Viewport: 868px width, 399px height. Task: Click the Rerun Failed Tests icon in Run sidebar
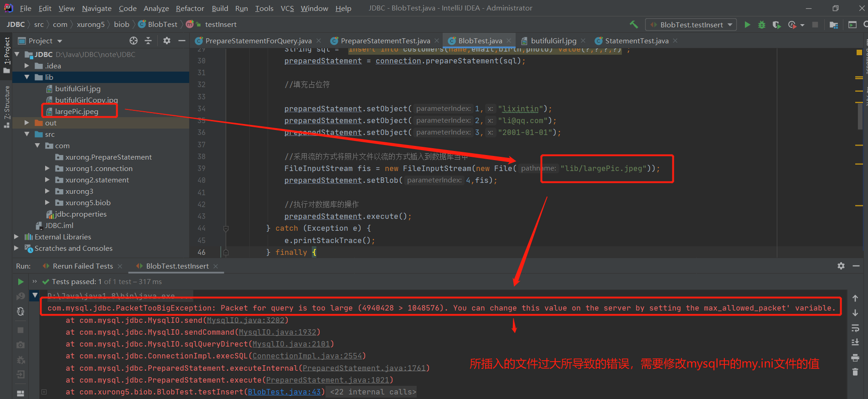click(21, 296)
